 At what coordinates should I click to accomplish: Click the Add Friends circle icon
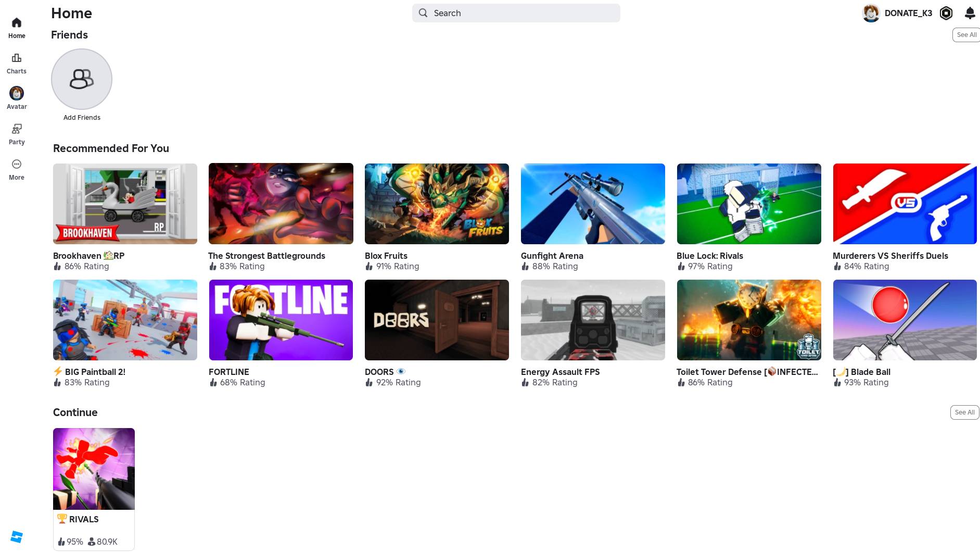(82, 79)
